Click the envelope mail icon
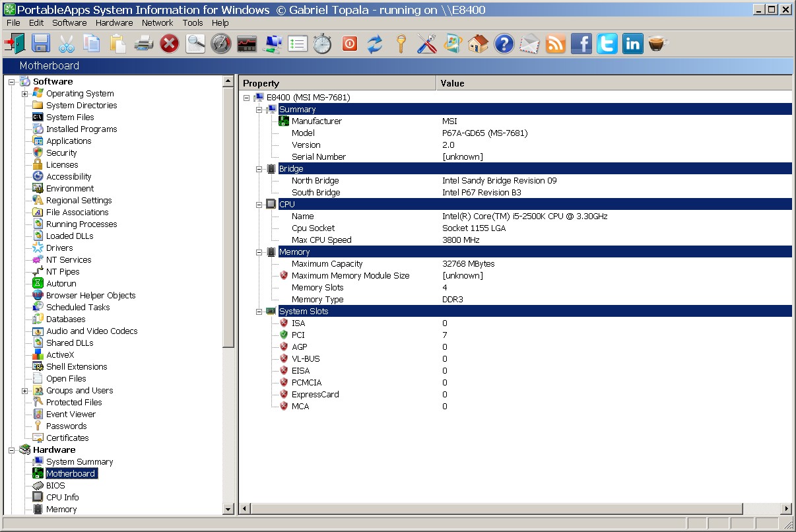 [x=529, y=44]
